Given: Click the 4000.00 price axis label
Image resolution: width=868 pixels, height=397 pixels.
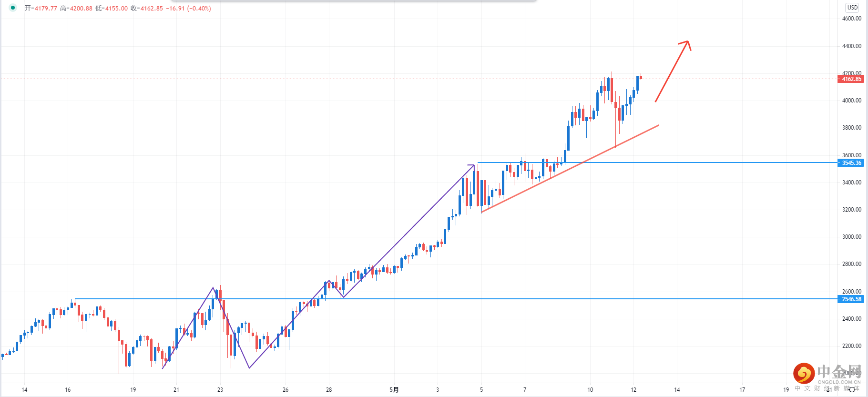Looking at the screenshot, I should 851,101.
